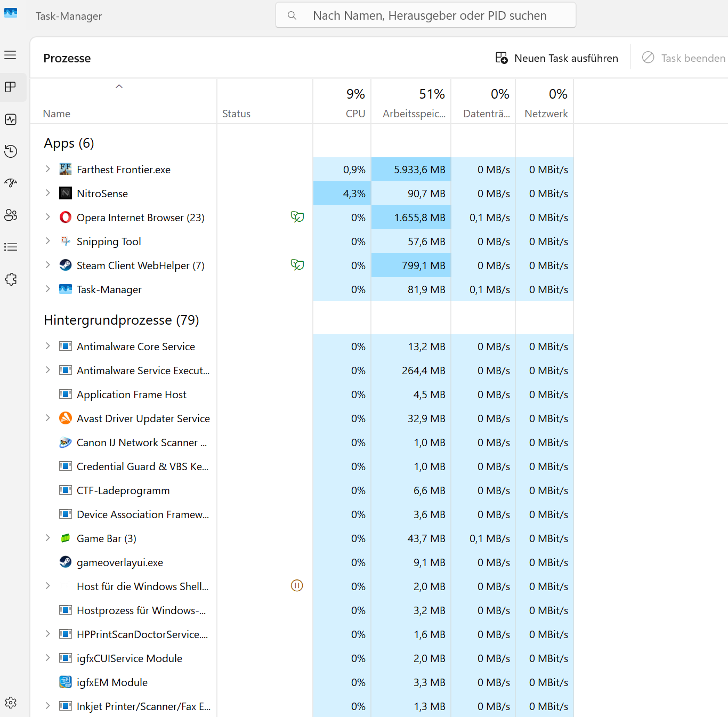The width and height of the screenshot is (728, 717).
Task: Expand Steam Client WebHelper (7) group
Action: click(x=48, y=265)
